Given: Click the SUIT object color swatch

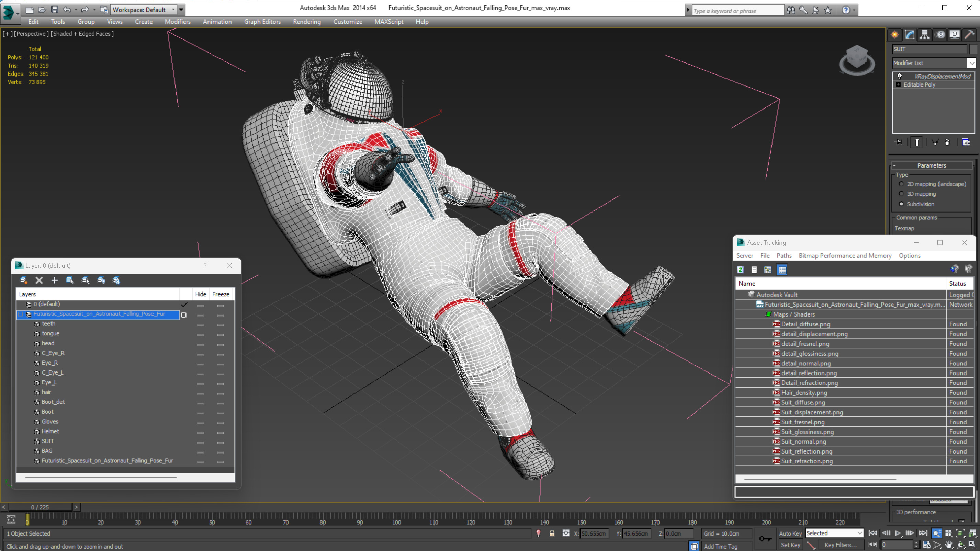Looking at the screenshot, I should pyautogui.click(x=973, y=49).
